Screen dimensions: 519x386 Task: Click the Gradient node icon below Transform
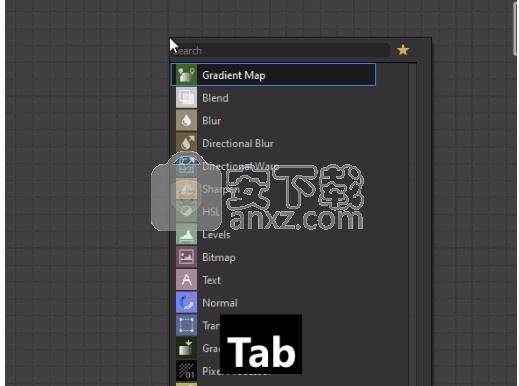click(186, 348)
